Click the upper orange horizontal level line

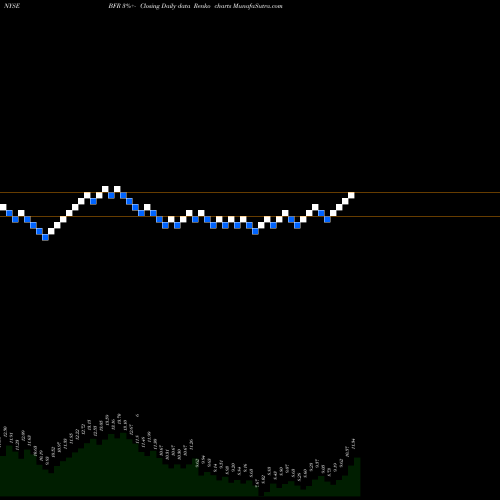[x=250, y=193]
